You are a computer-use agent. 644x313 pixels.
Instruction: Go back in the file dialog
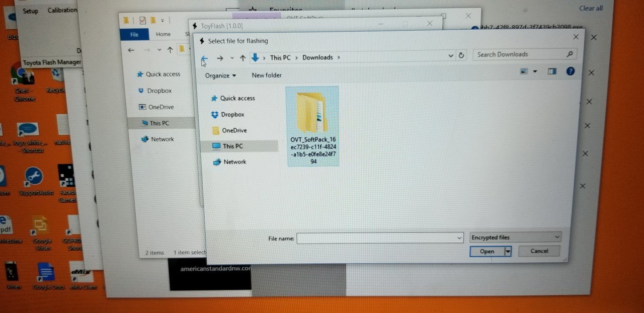tap(204, 58)
